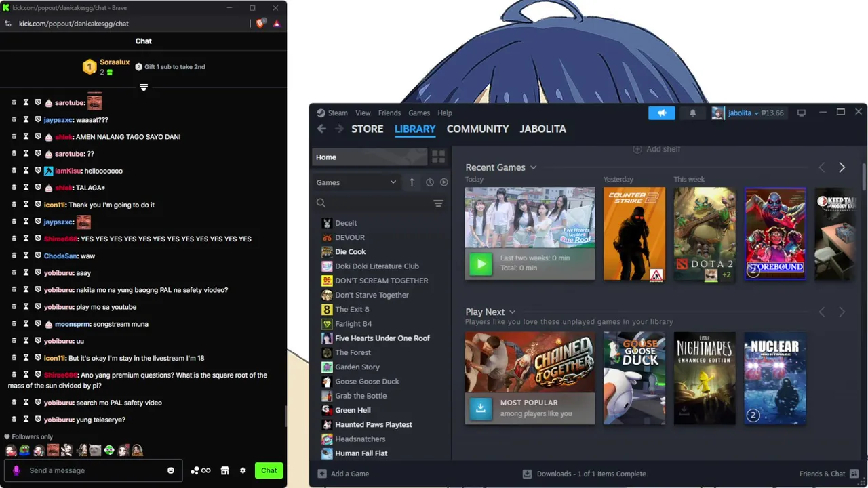Send message with green Chat button
This screenshot has height=488, width=868.
[269, 470]
